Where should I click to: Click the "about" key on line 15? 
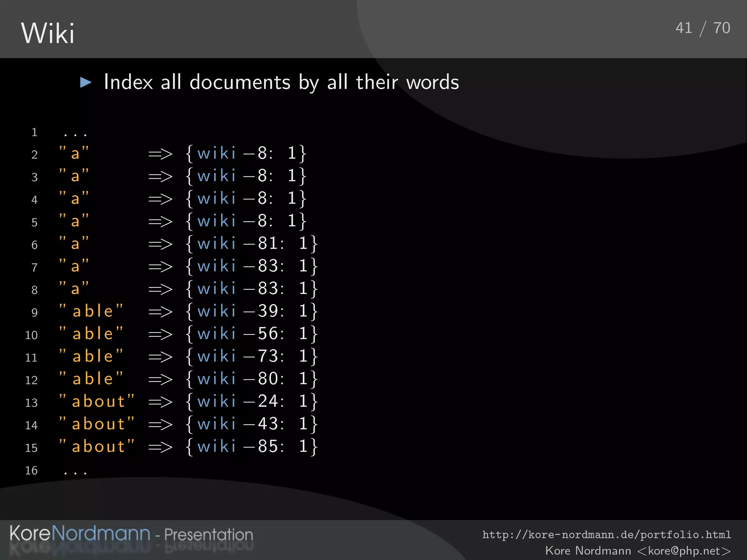[97, 447]
